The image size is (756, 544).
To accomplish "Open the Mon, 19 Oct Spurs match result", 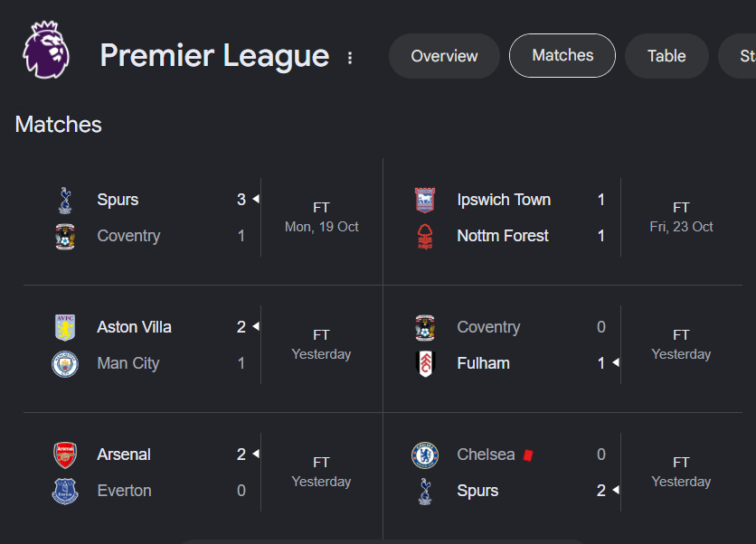I will [203, 218].
